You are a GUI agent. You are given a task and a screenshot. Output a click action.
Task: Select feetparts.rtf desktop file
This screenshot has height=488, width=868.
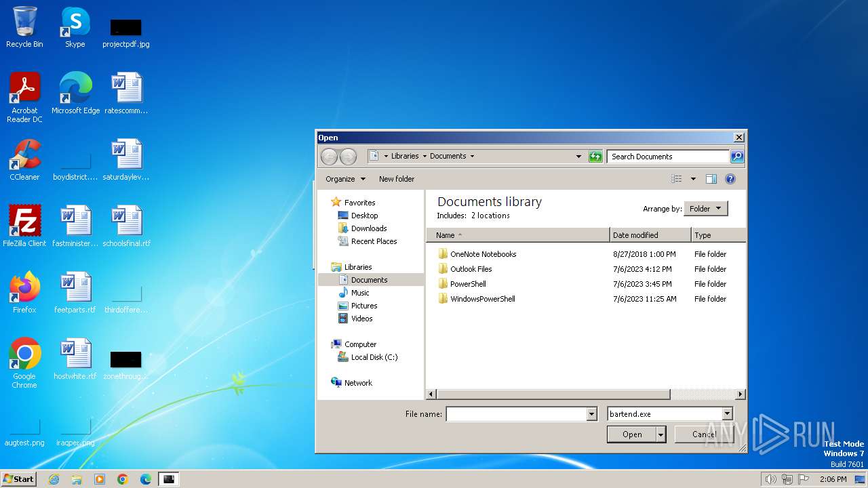[75, 293]
